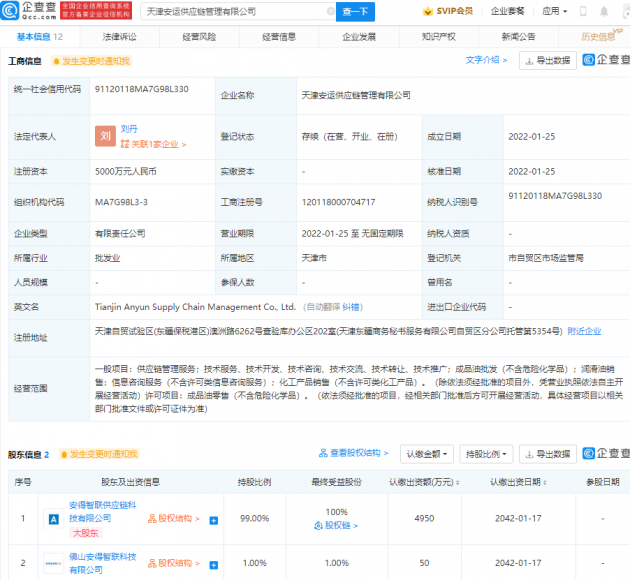Screen dimensions: 630x580
Task: Click 发生变更时通知我 beside 工商信息
Action: (91, 61)
